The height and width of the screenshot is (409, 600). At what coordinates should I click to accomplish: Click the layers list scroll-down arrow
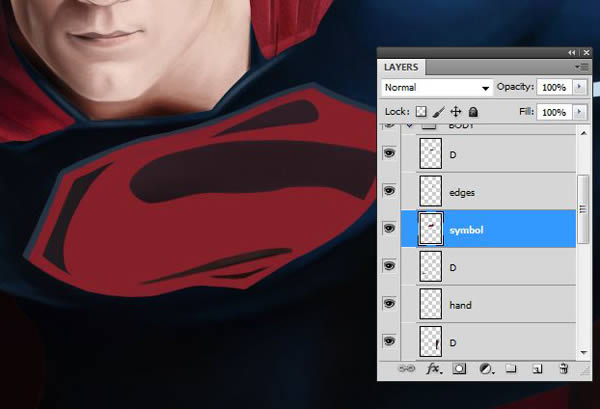[583, 352]
